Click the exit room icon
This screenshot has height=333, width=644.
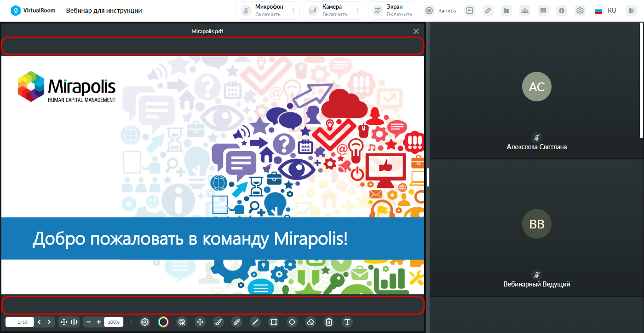[x=631, y=11]
